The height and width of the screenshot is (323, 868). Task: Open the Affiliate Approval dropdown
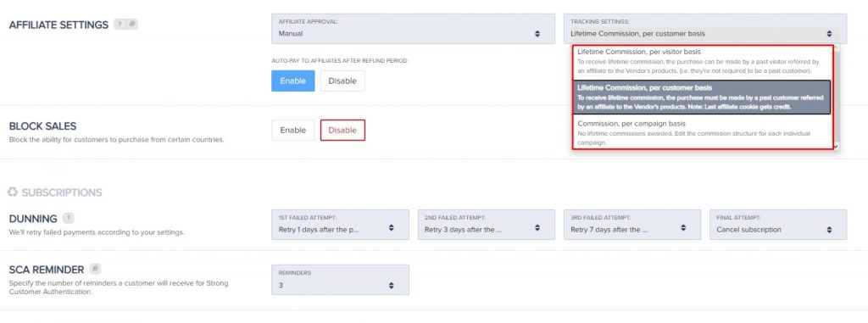pos(413,29)
